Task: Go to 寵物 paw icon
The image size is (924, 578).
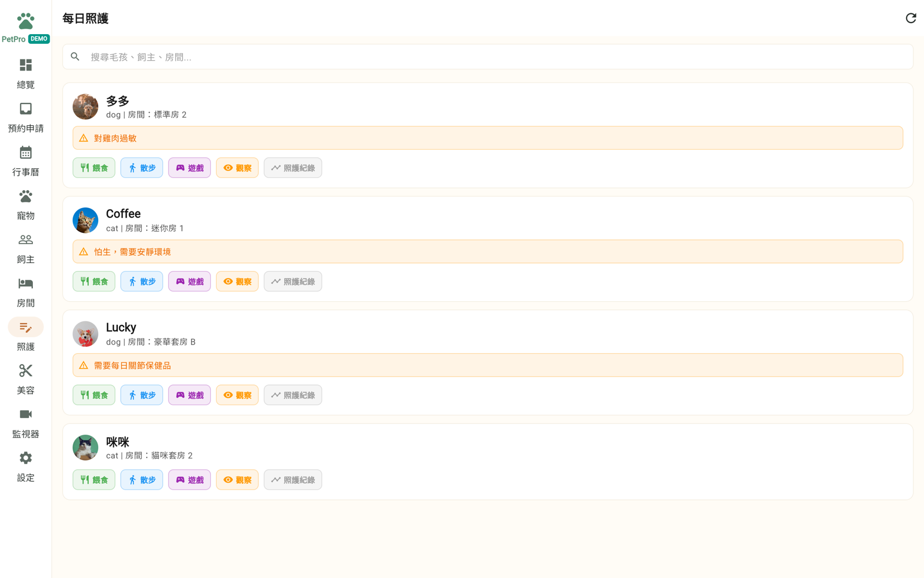Action: click(25, 196)
